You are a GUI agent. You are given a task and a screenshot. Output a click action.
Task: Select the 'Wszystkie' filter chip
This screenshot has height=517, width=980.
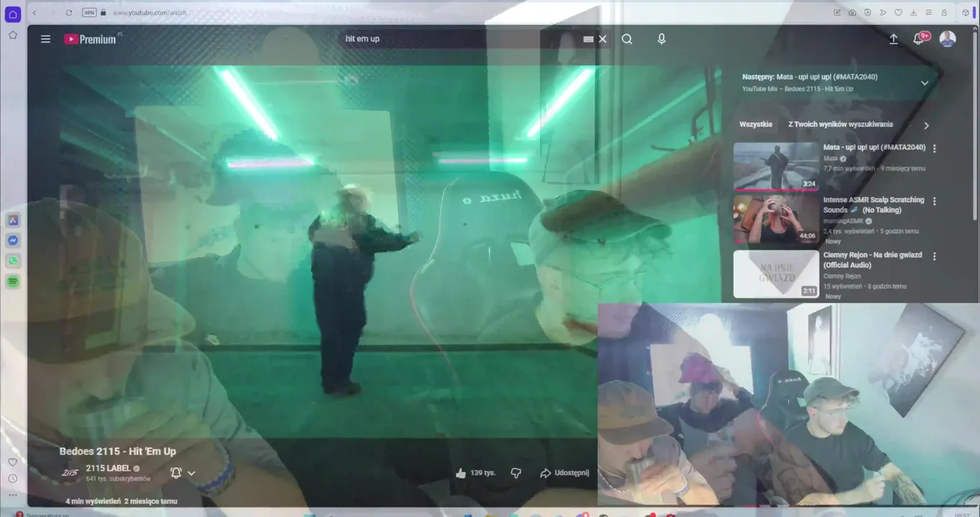pos(756,124)
